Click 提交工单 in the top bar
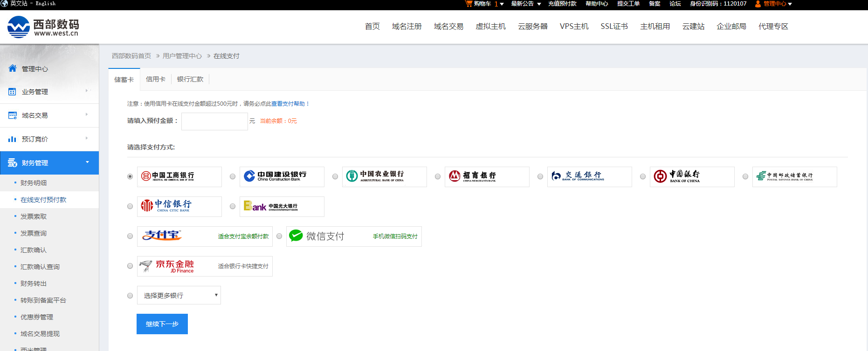The image size is (868, 351). point(628,4)
